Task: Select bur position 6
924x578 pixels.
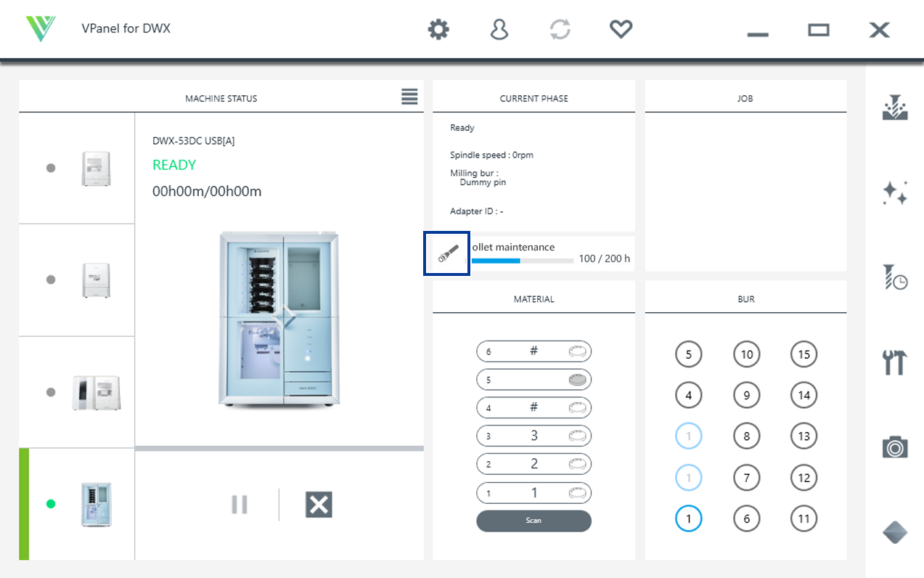Action: coord(746,518)
